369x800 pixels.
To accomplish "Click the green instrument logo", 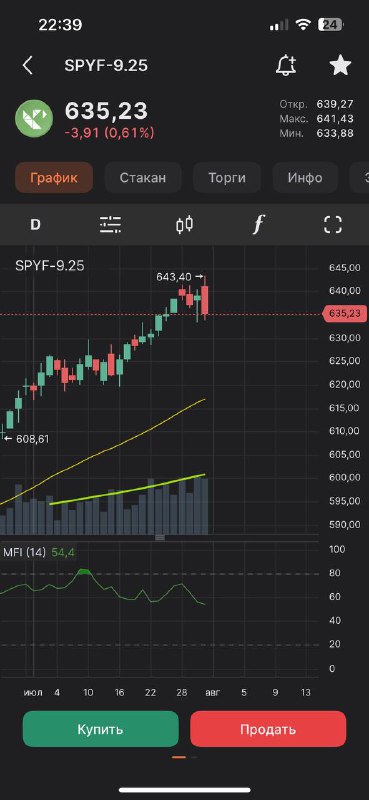I will coord(34,118).
